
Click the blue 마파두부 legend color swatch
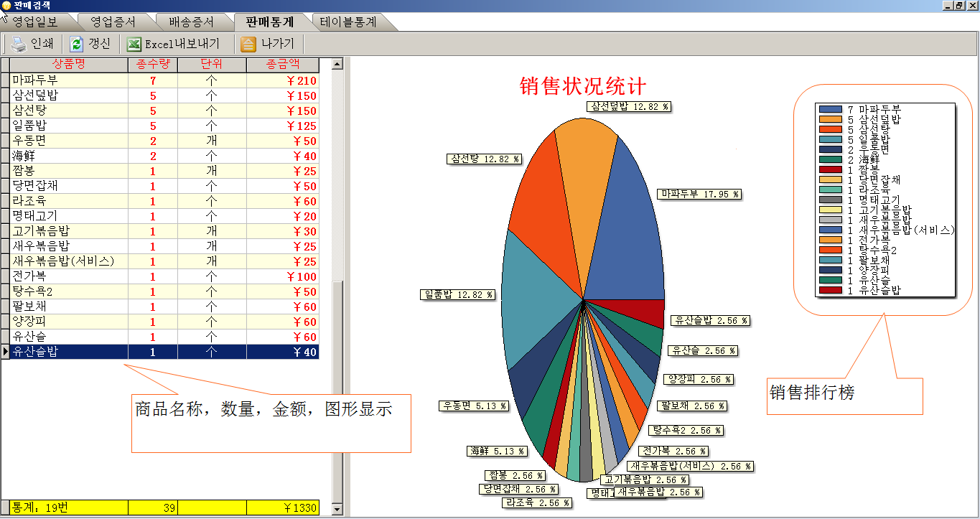pos(830,109)
